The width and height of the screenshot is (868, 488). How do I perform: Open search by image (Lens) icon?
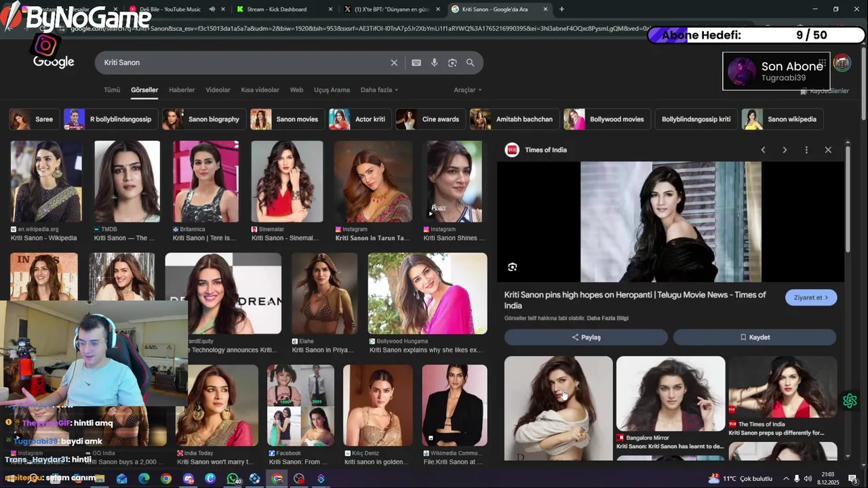coord(452,62)
